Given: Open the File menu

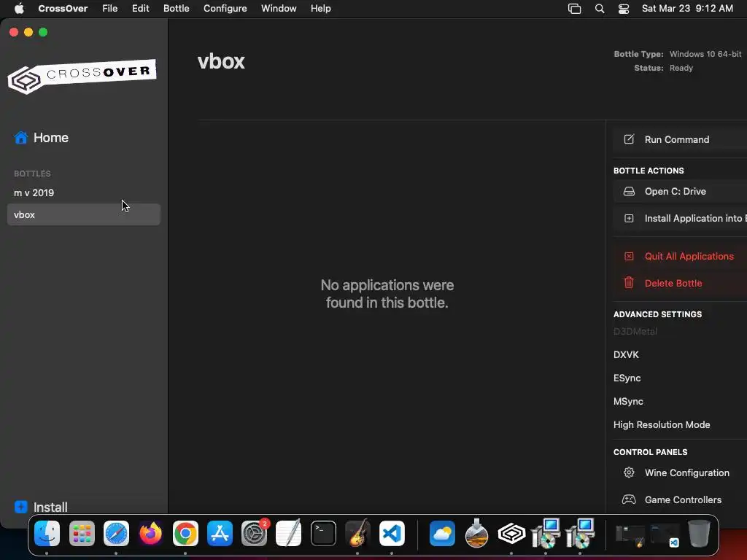Looking at the screenshot, I should (109, 8).
